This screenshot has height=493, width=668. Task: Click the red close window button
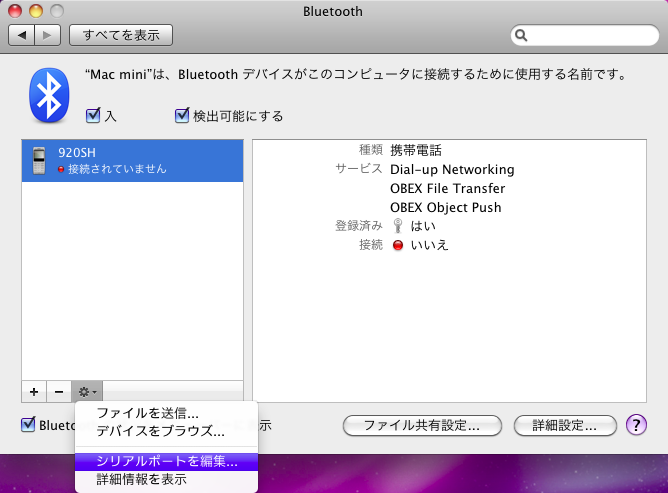click(15, 11)
